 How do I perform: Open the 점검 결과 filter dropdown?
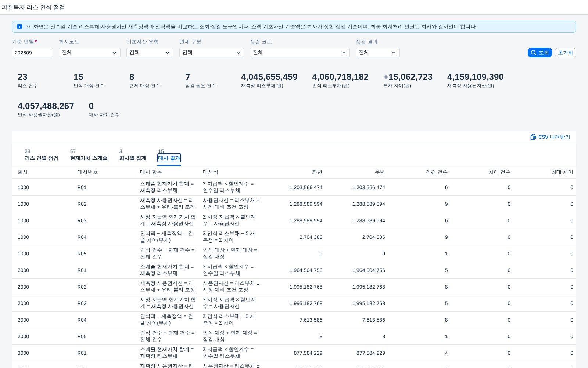coord(378,53)
